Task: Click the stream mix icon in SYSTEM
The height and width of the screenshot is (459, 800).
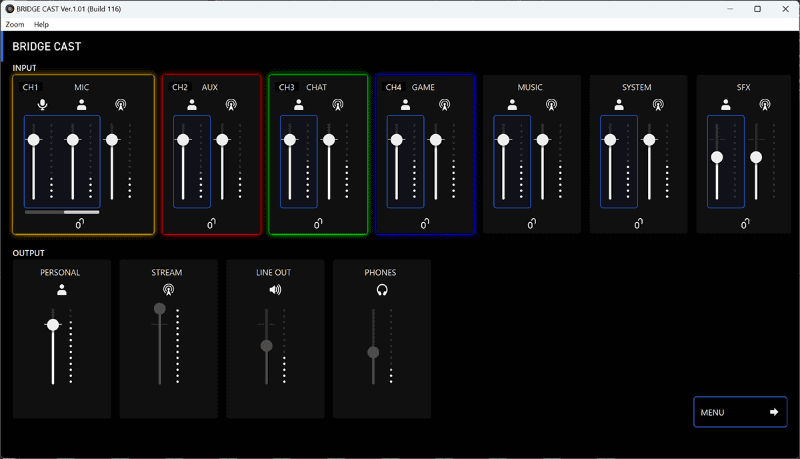Action: point(658,105)
